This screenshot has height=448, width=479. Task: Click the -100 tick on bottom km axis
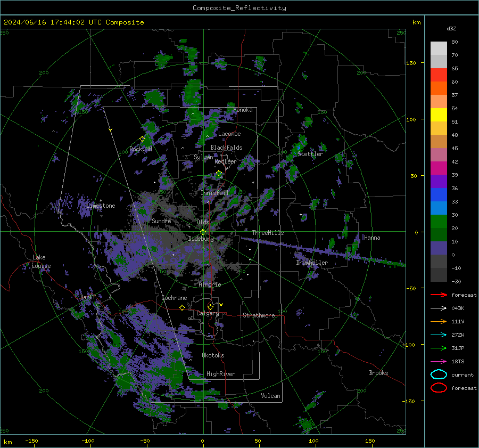[x=88, y=441]
